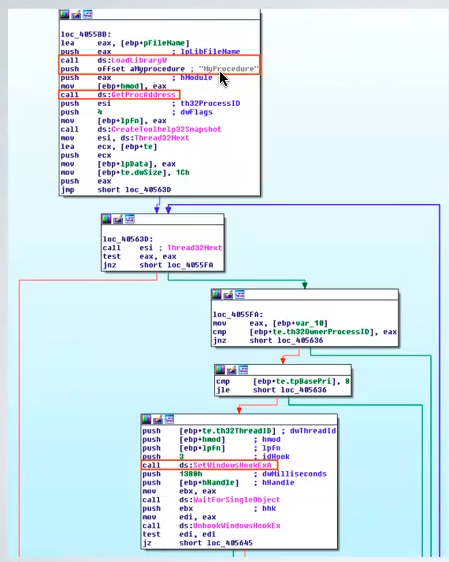Click the te.tpBasePri operand
Image resolution: width=449 pixels, height=562 pixels.
(x=304, y=381)
